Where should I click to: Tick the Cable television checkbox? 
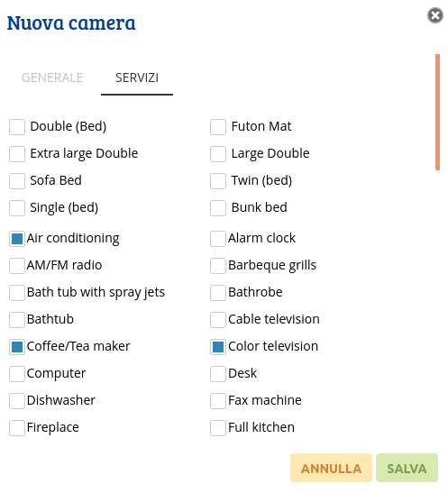218,320
